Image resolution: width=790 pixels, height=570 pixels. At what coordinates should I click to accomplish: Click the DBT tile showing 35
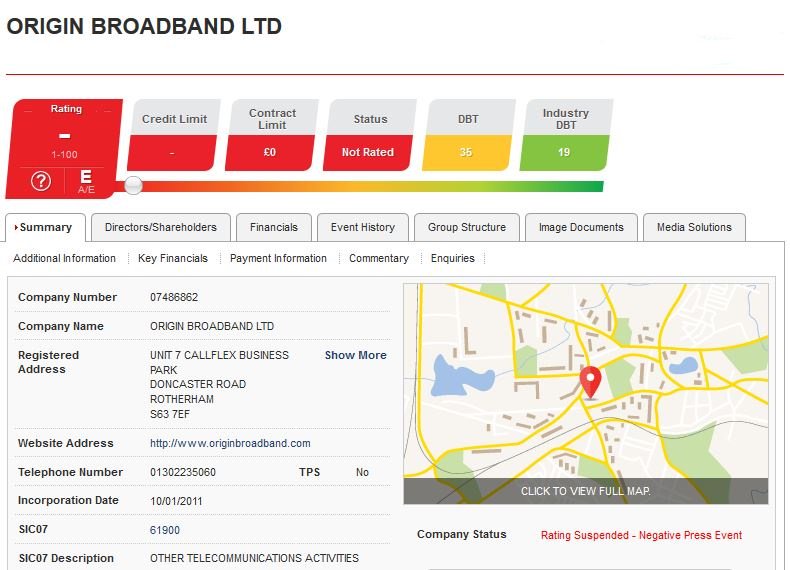468,135
